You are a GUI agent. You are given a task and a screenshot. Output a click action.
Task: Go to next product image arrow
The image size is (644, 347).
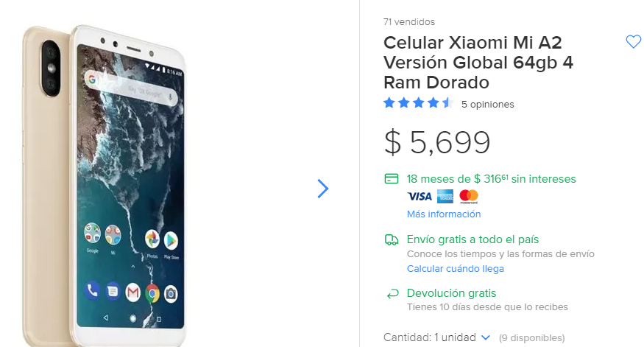coord(322,189)
